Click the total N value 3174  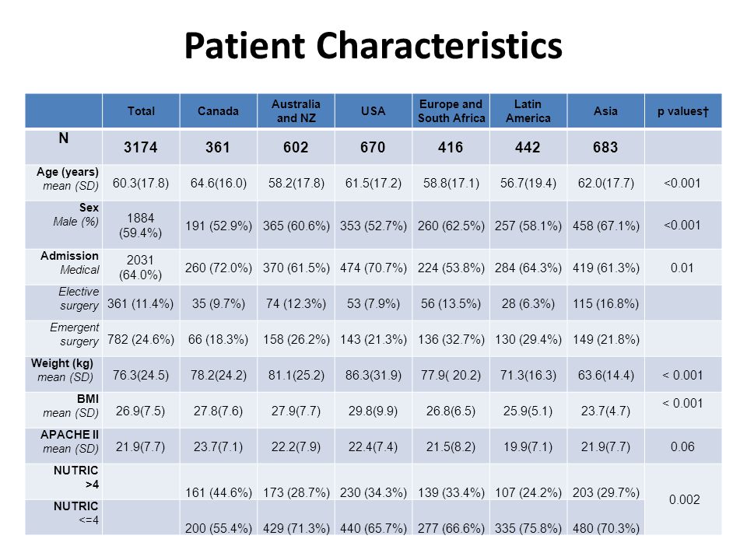(x=141, y=147)
